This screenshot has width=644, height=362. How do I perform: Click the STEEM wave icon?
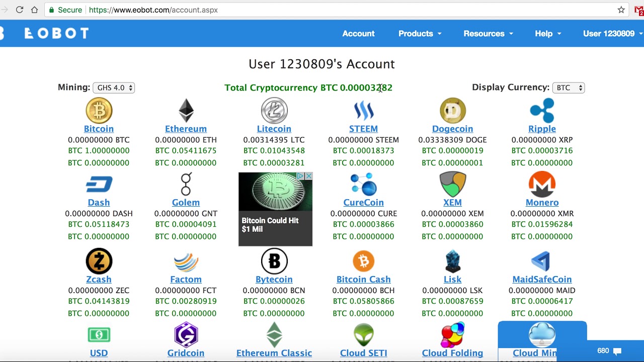[x=363, y=110]
